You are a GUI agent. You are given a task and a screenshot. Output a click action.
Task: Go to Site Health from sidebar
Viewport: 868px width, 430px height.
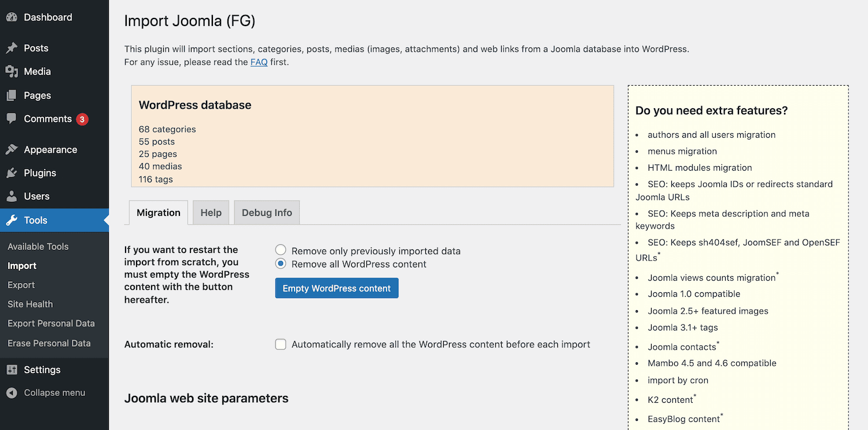(x=30, y=304)
